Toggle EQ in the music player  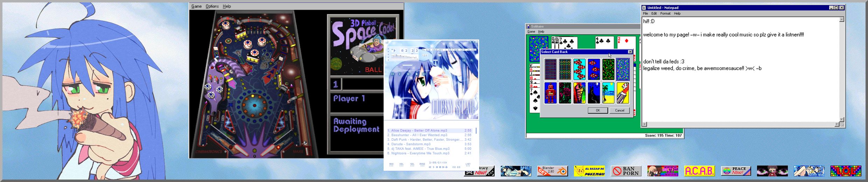coord(464,61)
